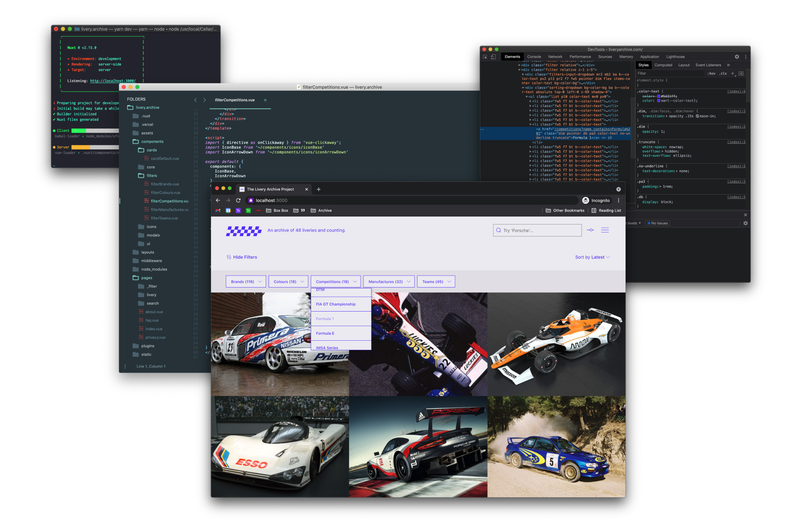Open a new tab with plus button

tap(319, 189)
